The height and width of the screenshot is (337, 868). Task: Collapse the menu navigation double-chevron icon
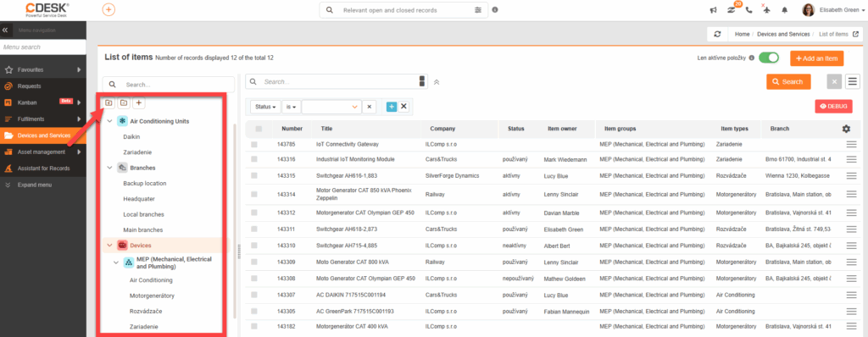[5, 30]
